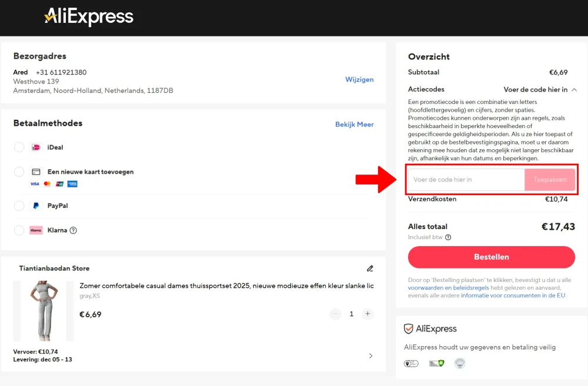Viewport: 588px width, 386px height.
Task: Click the AliExpress logo in header
Action: coord(89,17)
